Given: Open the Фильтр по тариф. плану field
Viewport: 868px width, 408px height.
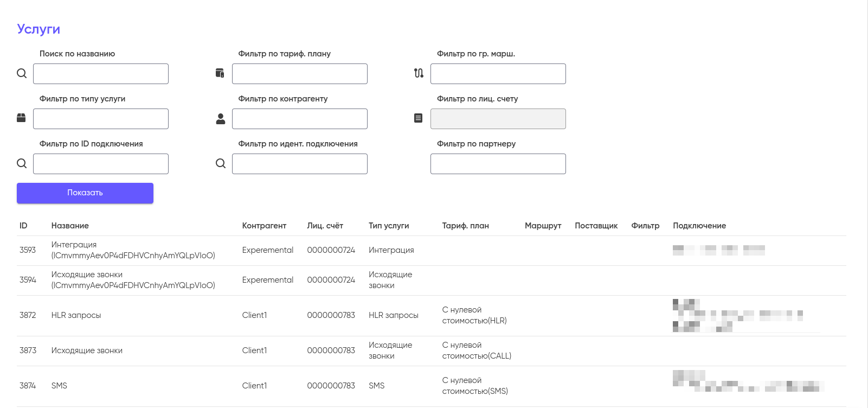Looking at the screenshot, I should (299, 74).
